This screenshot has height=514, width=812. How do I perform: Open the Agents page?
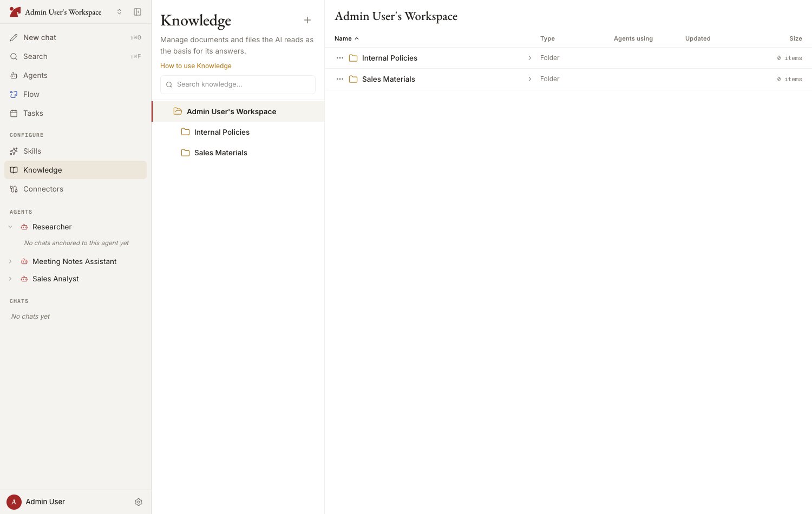tap(75, 75)
